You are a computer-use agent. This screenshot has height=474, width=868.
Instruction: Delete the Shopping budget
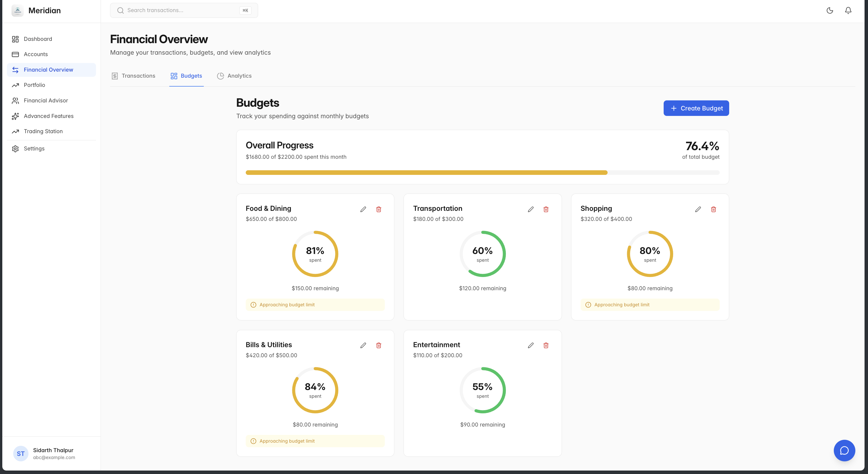click(x=713, y=209)
